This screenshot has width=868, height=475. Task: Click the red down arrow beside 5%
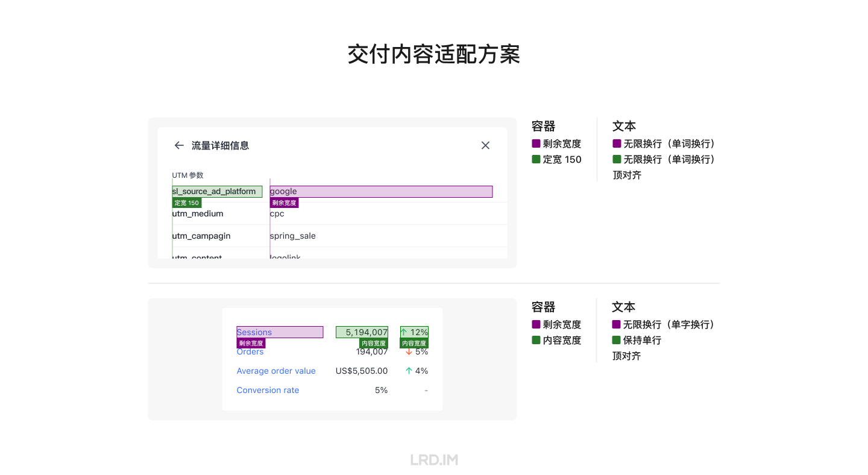coord(409,351)
